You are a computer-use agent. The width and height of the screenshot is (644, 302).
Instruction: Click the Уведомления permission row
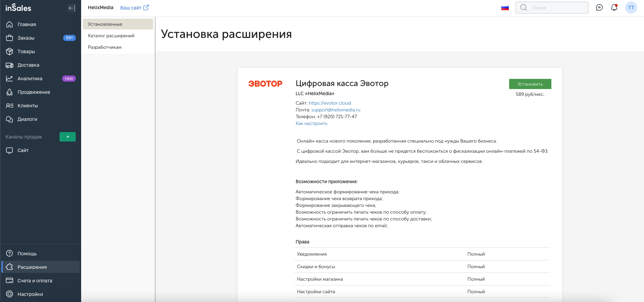[x=422, y=254]
